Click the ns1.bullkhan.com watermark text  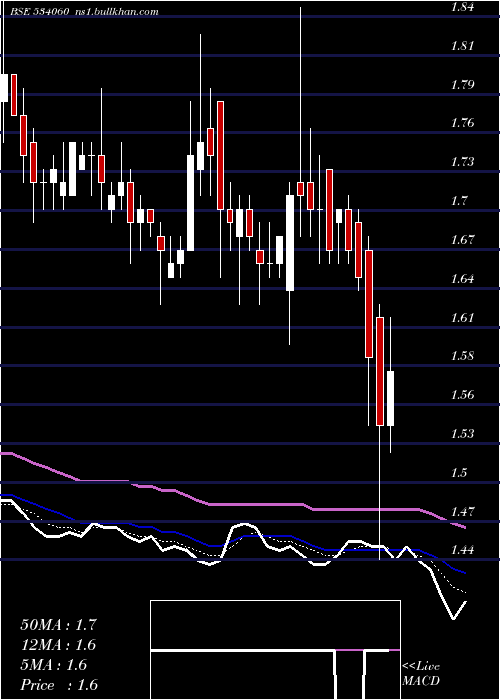[116, 12]
